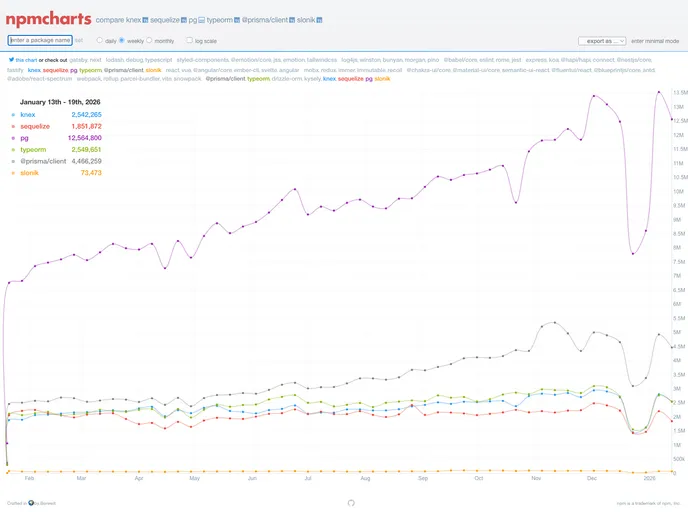Image resolution: width=688 pixels, height=512 pixels.
Task: Open the export as dropdown
Action: (x=601, y=41)
